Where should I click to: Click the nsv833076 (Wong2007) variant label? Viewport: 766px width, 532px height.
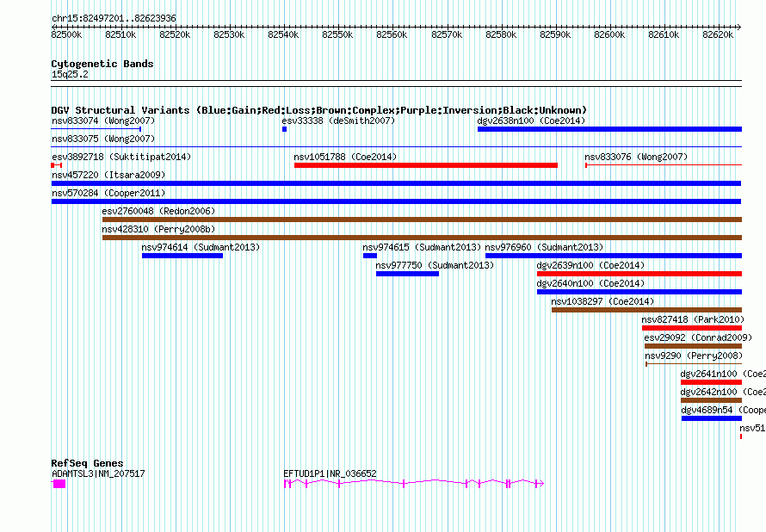(636, 157)
